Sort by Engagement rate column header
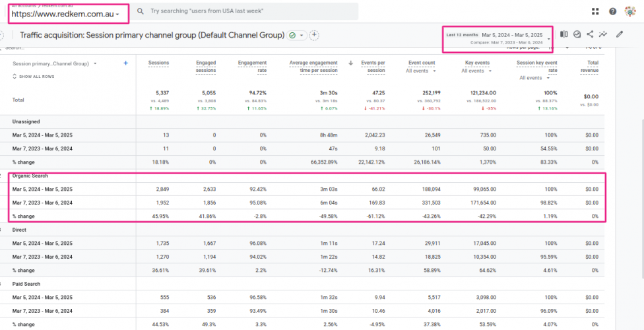Viewport: 644px width, 330px height. pos(252,67)
